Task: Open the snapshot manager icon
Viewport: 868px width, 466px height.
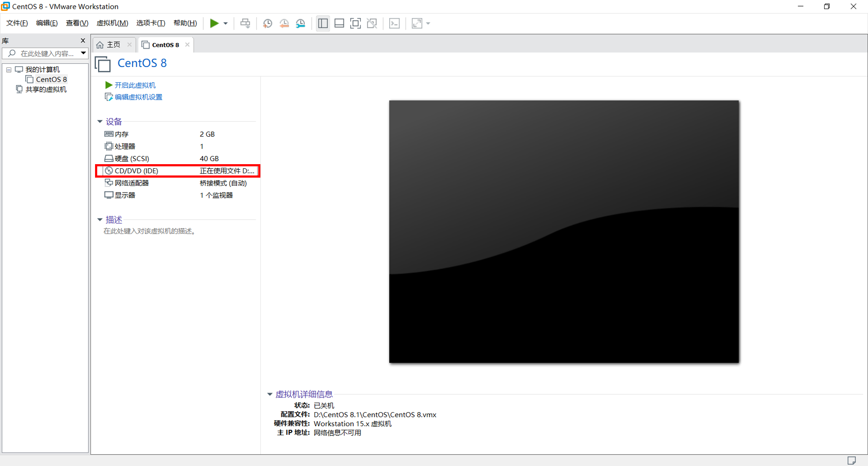Action: tap(300, 23)
